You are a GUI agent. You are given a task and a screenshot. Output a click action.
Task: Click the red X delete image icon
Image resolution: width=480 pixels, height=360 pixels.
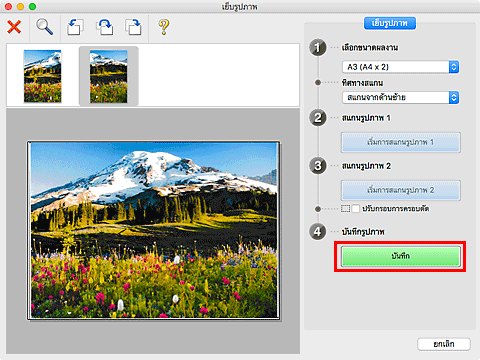14,27
